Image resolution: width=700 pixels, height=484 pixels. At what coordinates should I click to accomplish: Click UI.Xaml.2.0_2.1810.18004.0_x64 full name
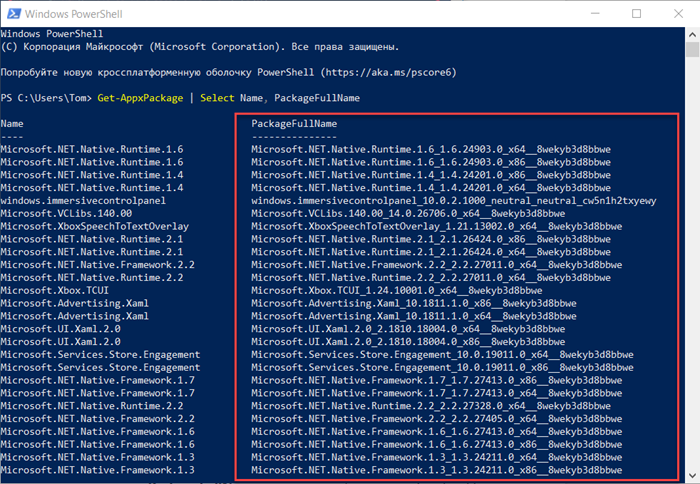pyautogui.click(x=408, y=329)
